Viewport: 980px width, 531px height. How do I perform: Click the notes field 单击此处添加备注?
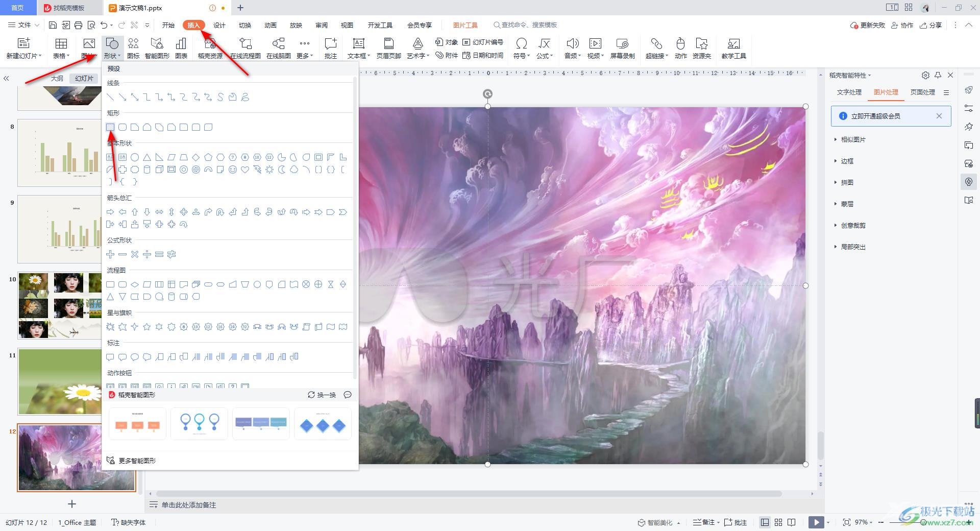[x=189, y=505]
